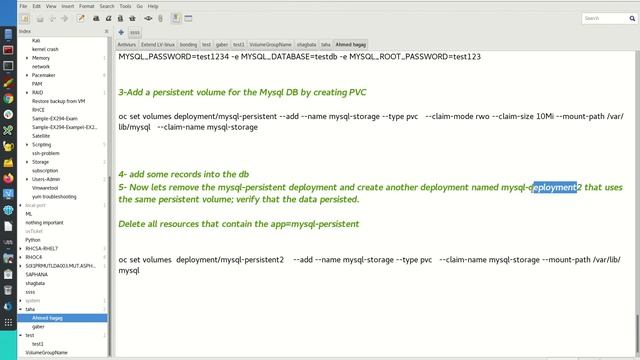The width and height of the screenshot is (640, 360).
Task: Open the Search menu
Action: 107,6
